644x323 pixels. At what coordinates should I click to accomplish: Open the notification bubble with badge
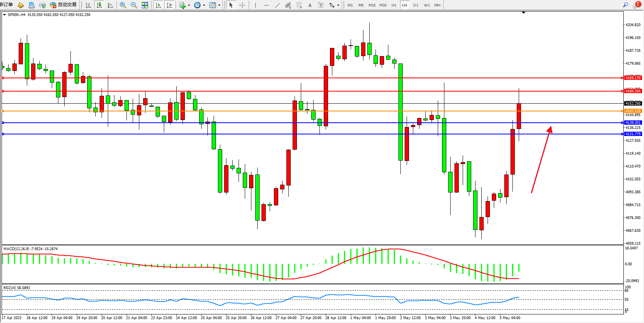[x=637, y=5]
